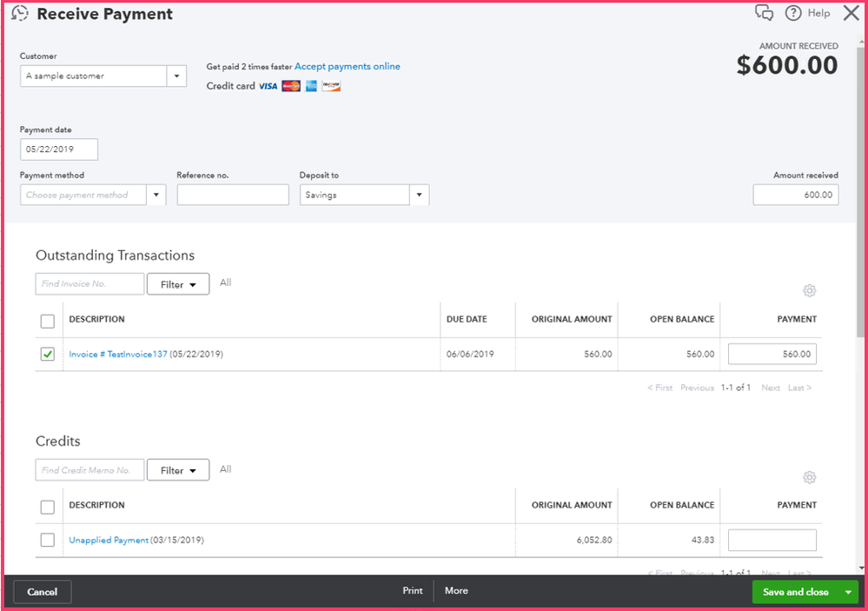The height and width of the screenshot is (611, 868).
Task: Click the Unapplied Payment row payment field
Action: 772,540
